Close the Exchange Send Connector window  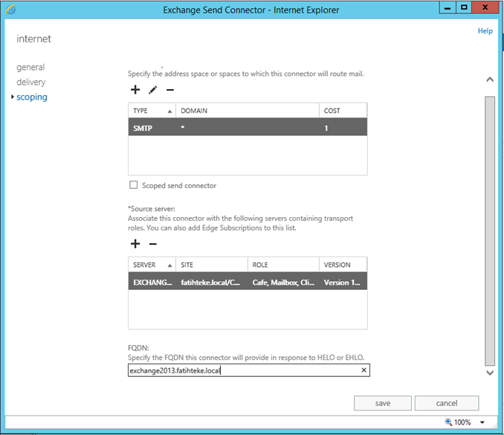coord(485,7)
